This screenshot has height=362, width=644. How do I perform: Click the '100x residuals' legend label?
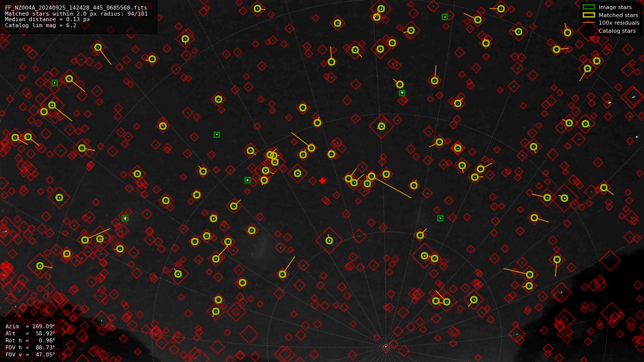(x=619, y=23)
